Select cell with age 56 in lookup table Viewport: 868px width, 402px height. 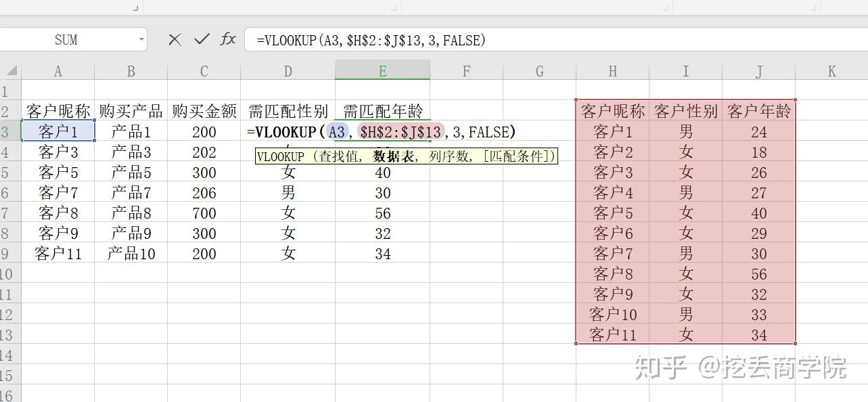tap(758, 273)
